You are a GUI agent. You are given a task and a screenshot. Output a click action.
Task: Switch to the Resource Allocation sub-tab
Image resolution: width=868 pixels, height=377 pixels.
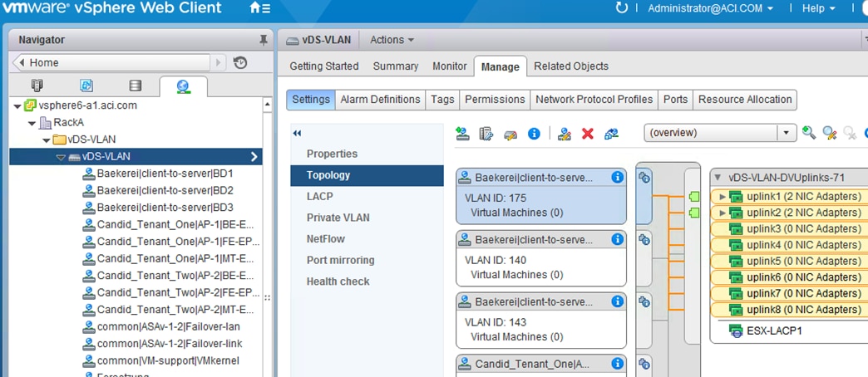(745, 100)
